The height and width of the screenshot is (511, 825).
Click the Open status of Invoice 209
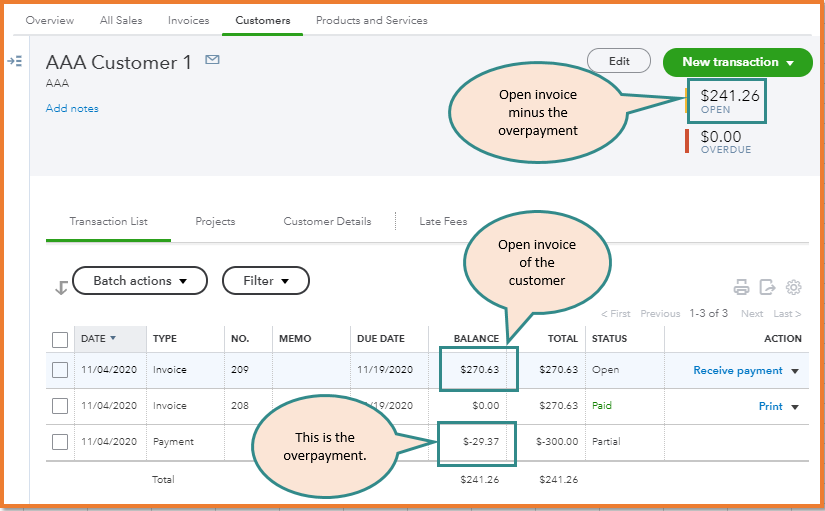click(606, 370)
